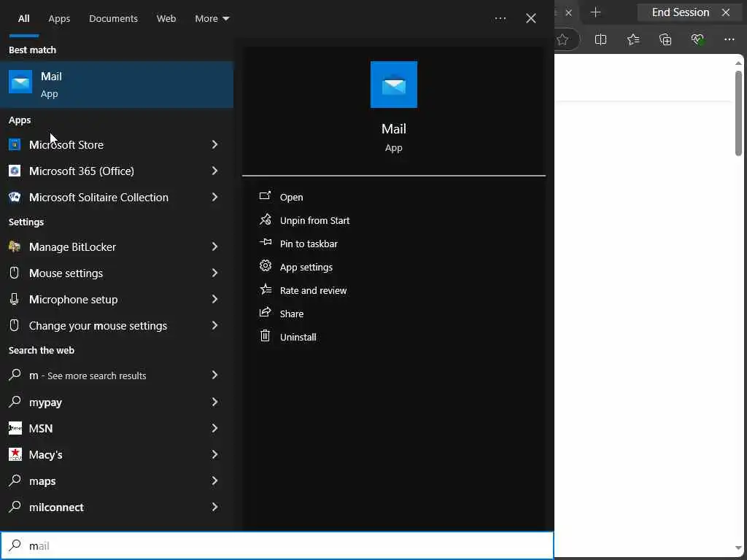Expand Microsoft Store result arrow

click(x=215, y=144)
